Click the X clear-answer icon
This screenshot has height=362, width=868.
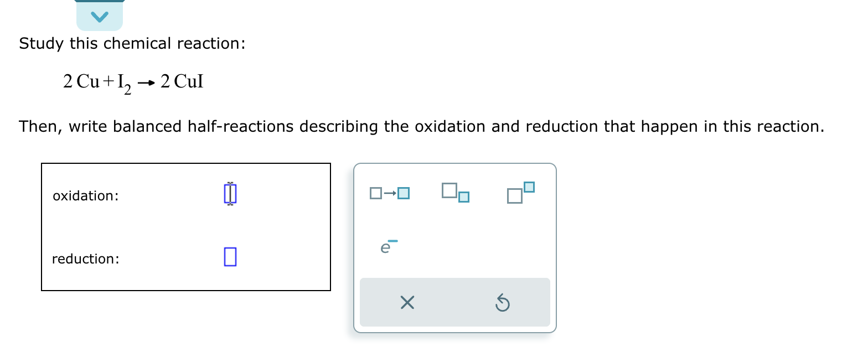click(x=407, y=302)
